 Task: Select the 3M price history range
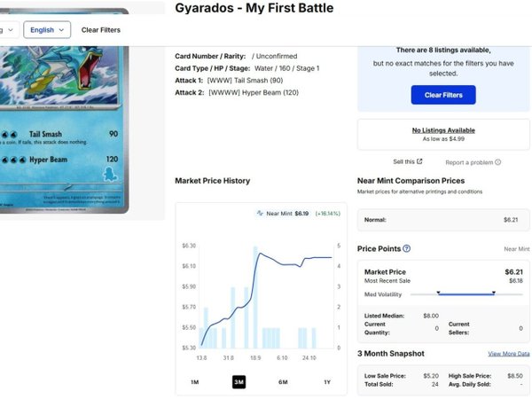(239, 382)
